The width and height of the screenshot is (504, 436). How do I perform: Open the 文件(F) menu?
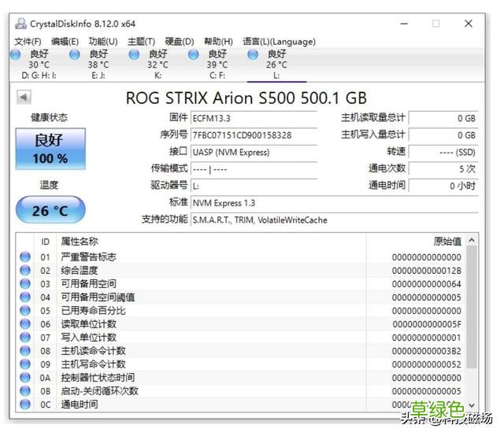coord(28,42)
